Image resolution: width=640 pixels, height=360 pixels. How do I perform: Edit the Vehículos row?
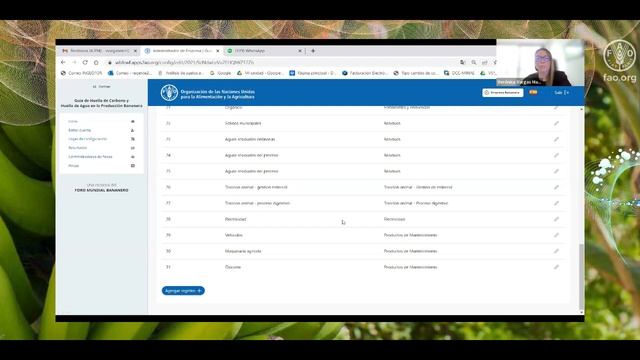pyautogui.click(x=556, y=235)
